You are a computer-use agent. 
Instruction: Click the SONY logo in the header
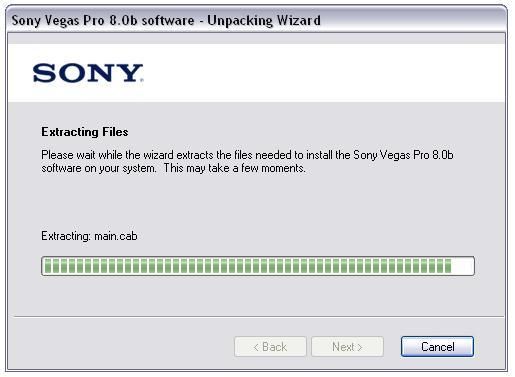click(88, 73)
